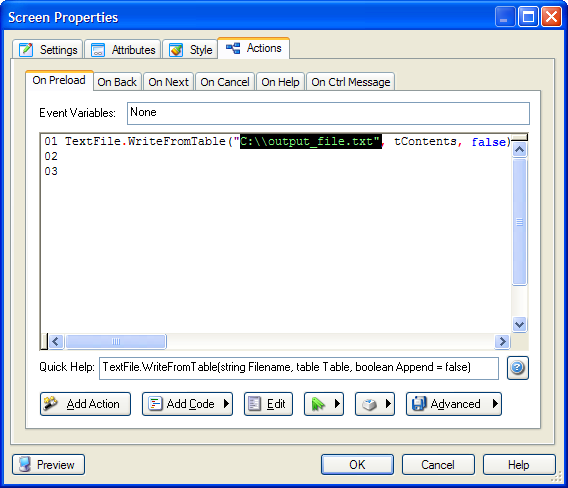
Task: Click the Style tab paint icon
Action: (176, 50)
